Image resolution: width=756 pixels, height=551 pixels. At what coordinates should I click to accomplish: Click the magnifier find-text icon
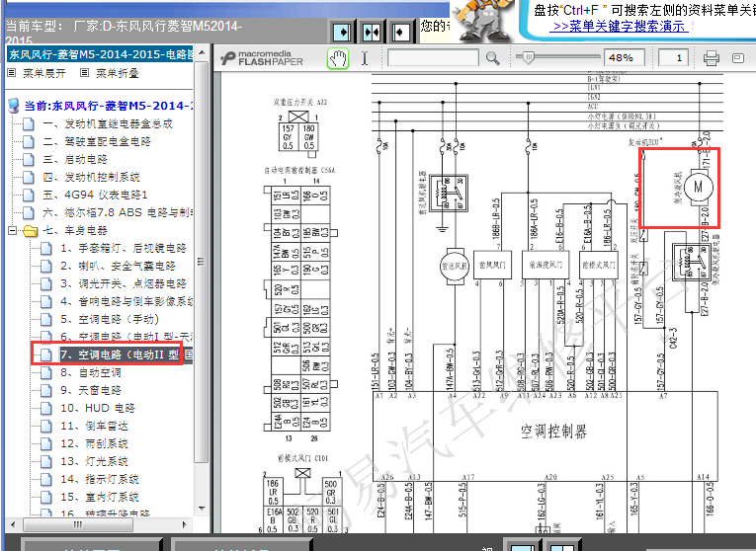[493, 58]
